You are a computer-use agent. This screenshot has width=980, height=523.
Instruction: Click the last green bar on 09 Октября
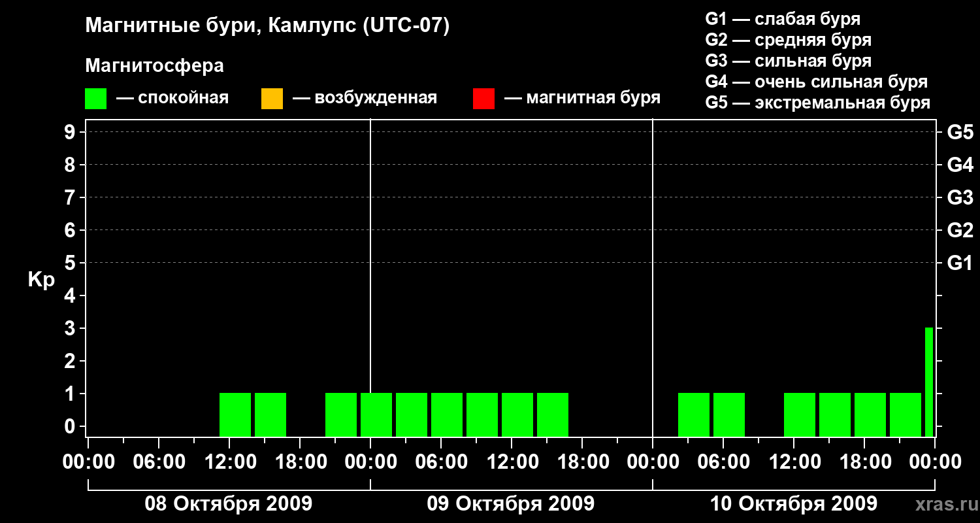tap(553, 414)
